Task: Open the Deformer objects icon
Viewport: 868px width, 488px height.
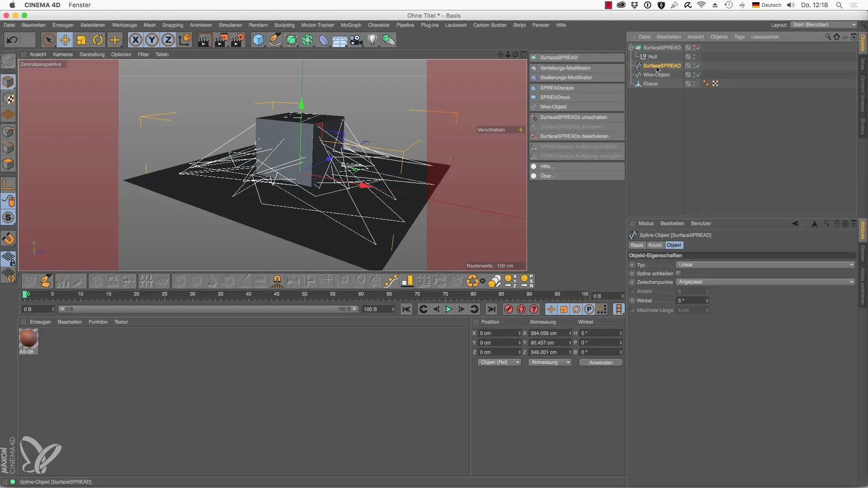Action: (x=324, y=40)
